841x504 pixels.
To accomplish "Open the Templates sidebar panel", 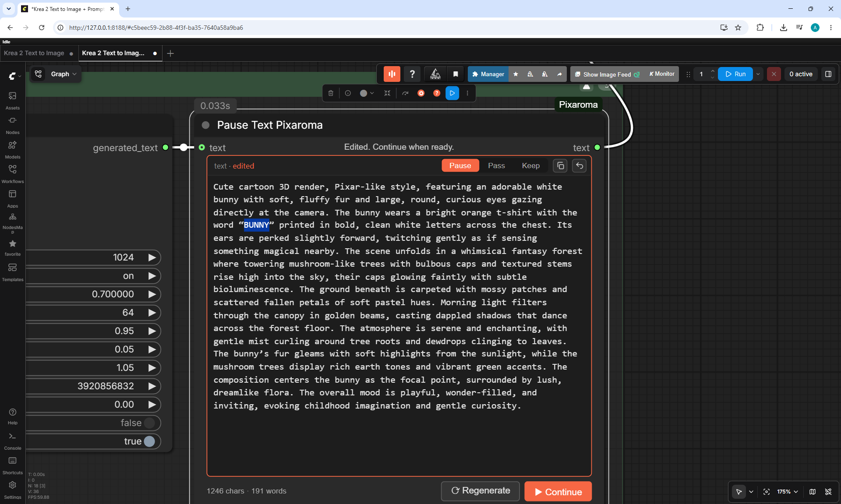I will tap(12, 272).
